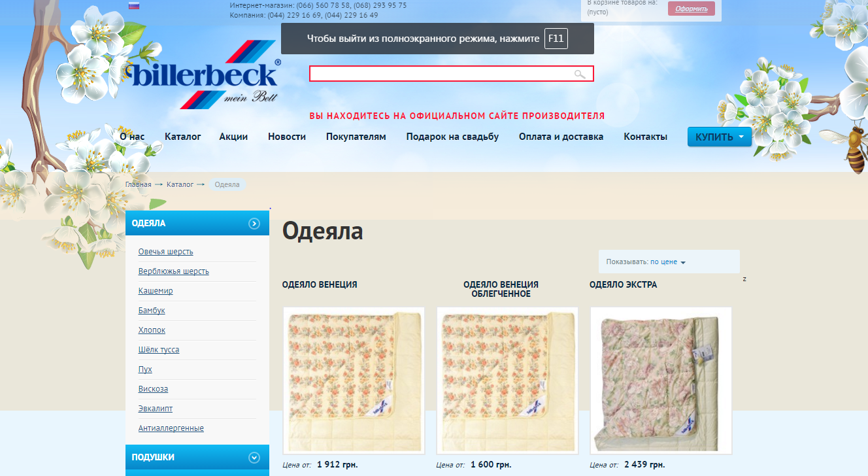
Task: Select the Овечья шерсть category link
Action: tap(165, 252)
